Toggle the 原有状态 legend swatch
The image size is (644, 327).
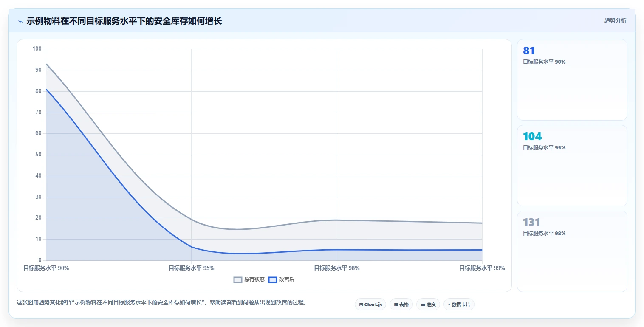pos(238,279)
